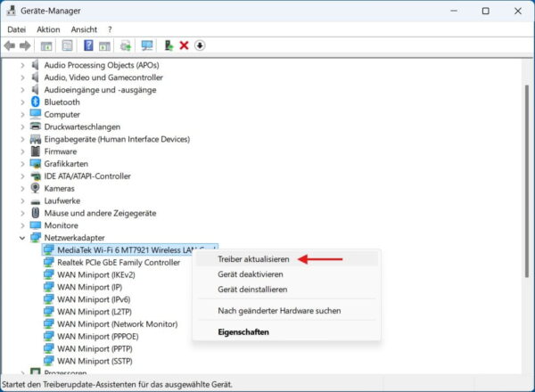The image size is (535, 392).
Task: Choose Nach geänderter Hardware suchen
Action: 286,311
